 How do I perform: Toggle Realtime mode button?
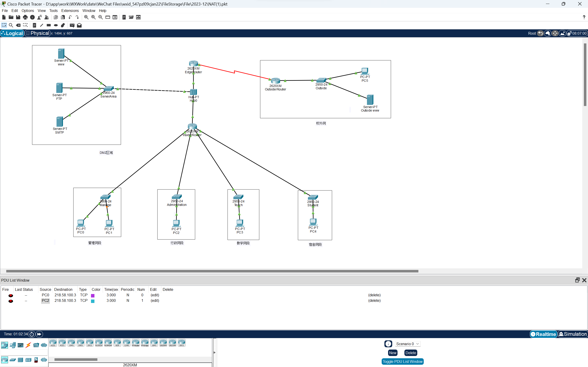coord(543,334)
